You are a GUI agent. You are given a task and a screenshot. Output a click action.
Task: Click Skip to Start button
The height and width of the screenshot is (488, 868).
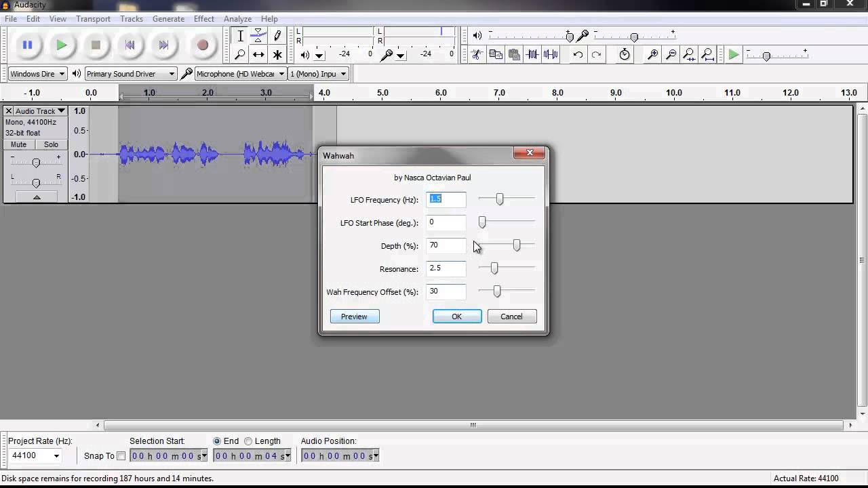(130, 45)
